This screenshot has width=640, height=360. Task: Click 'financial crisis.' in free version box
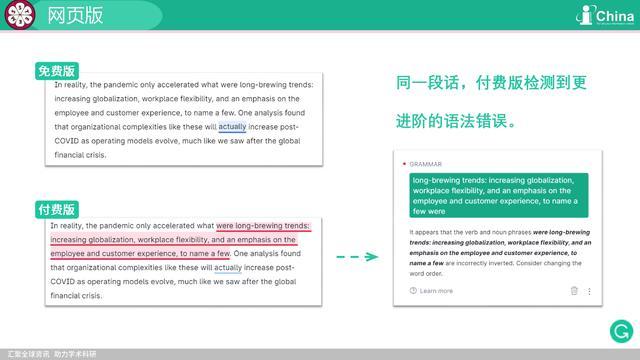(x=80, y=155)
